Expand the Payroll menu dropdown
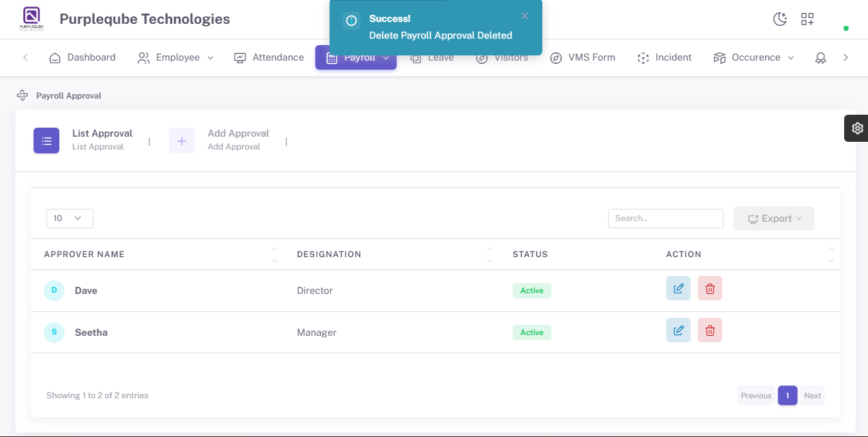868x437 pixels. 356,57
